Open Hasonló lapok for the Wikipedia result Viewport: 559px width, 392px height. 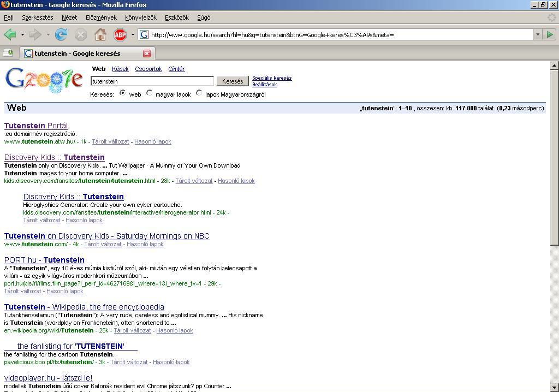click(x=175, y=331)
